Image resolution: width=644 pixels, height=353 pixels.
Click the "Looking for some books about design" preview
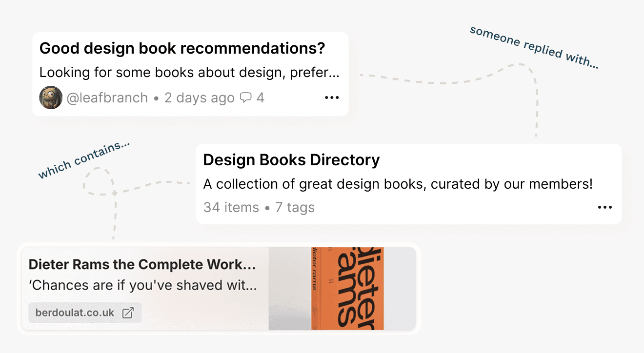tap(189, 73)
